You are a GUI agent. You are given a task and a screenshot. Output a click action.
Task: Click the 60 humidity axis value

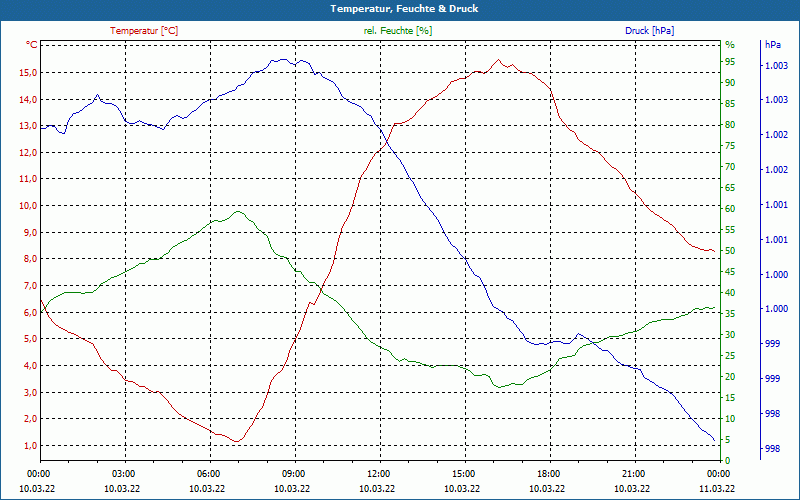pos(730,209)
